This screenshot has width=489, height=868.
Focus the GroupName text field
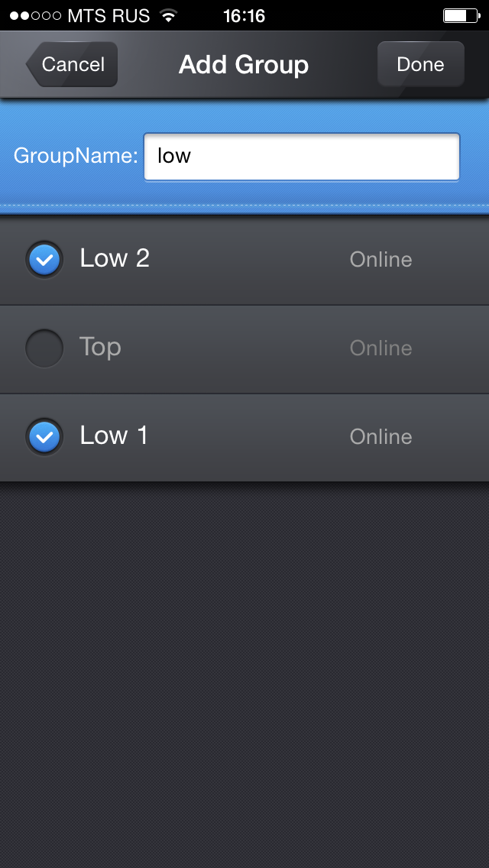click(x=302, y=157)
